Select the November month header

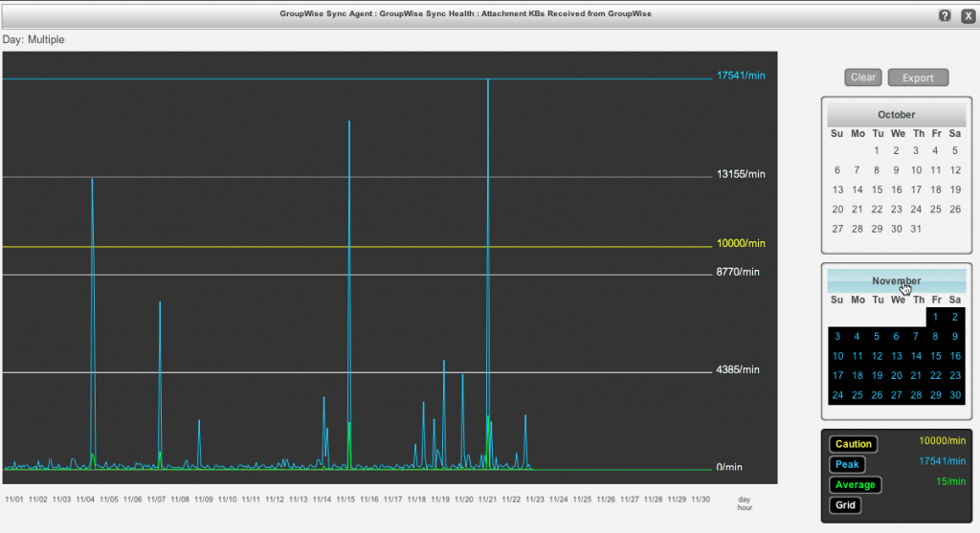896,281
